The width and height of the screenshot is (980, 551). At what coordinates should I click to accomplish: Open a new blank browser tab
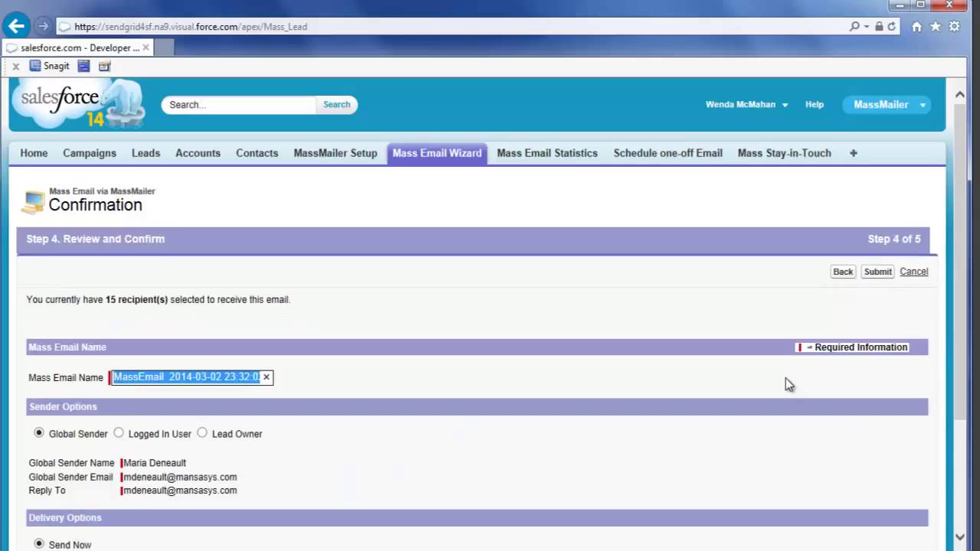coord(164,47)
